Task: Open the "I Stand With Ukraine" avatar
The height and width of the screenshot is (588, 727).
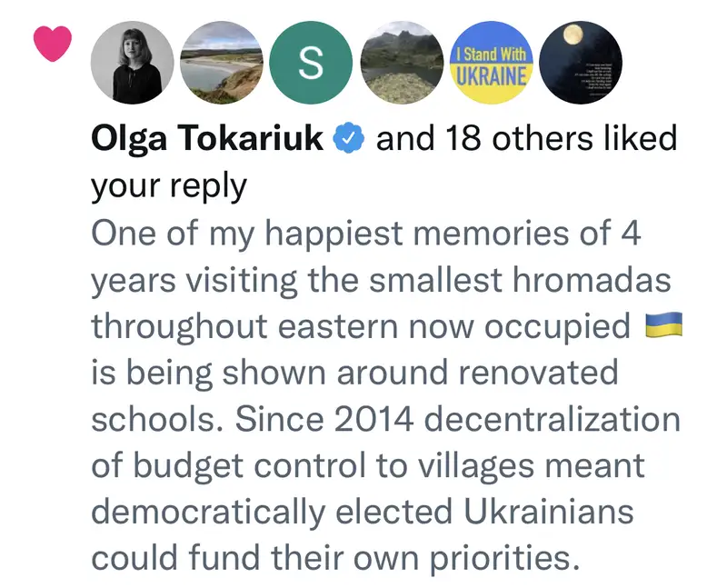Action: pos(491,63)
